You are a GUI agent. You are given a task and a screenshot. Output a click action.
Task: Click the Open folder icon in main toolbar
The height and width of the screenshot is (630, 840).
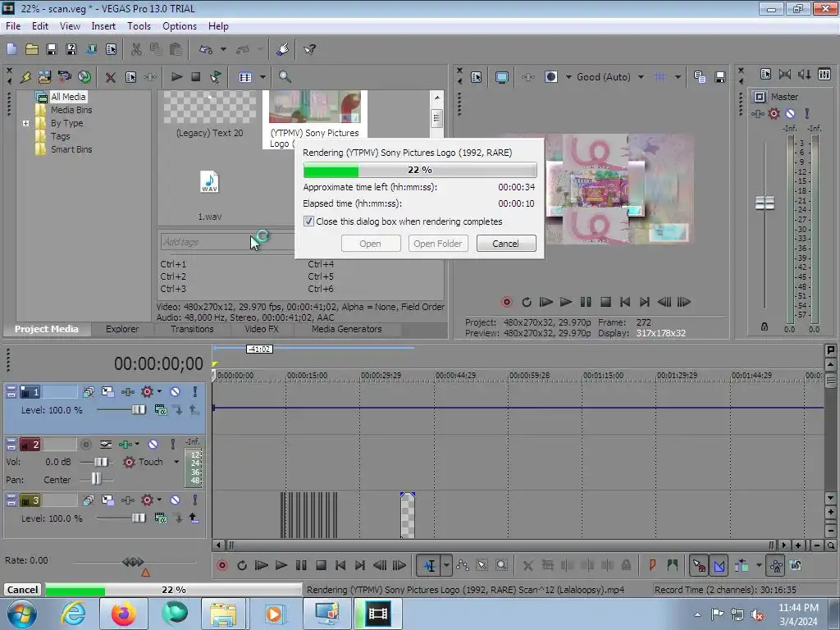pos(32,49)
